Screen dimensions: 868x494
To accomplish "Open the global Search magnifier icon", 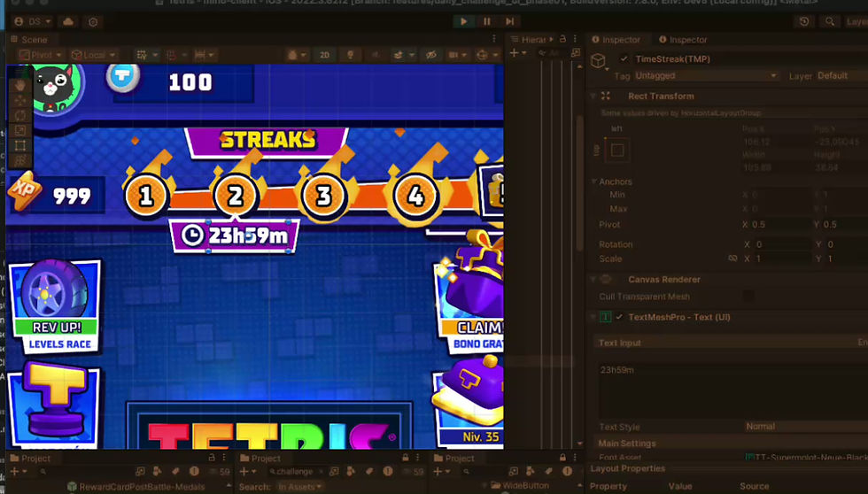I will pyautogui.click(x=829, y=21).
